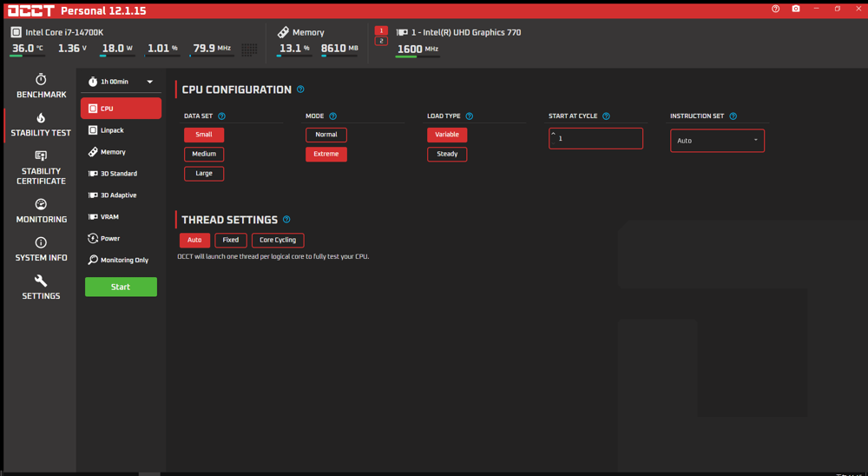Choose Steady load type
The image size is (868, 476).
(x=447, y=154)
